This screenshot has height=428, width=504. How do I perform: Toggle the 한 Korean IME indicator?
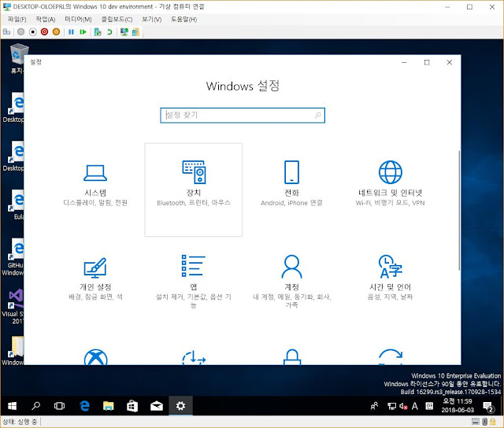point(429,406)
